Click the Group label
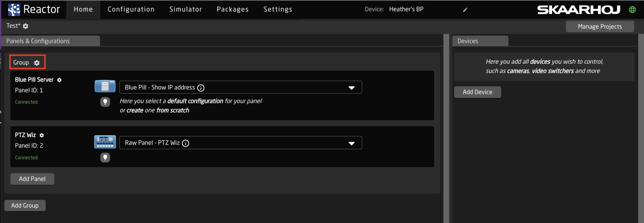 21,63
